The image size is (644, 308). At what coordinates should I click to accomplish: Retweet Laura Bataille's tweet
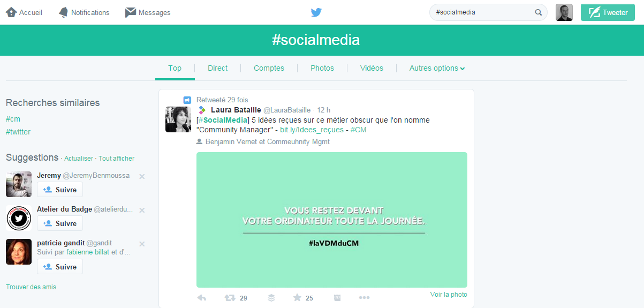[x=230, y=298]
